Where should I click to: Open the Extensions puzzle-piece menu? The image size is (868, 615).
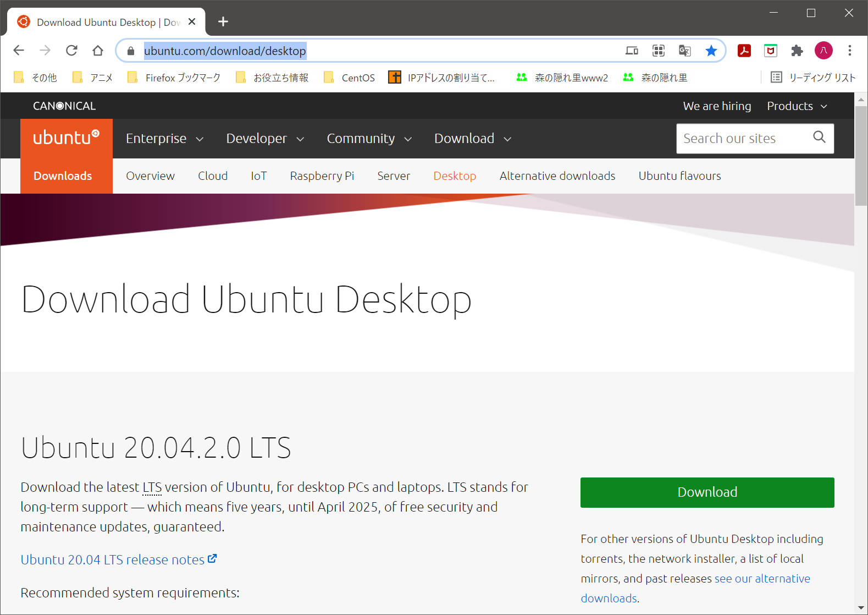point(797,51)
